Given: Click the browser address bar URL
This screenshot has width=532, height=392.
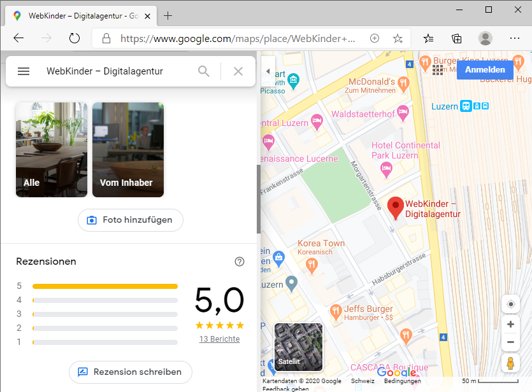Looking at the screenshot, I should click(238, 39).
